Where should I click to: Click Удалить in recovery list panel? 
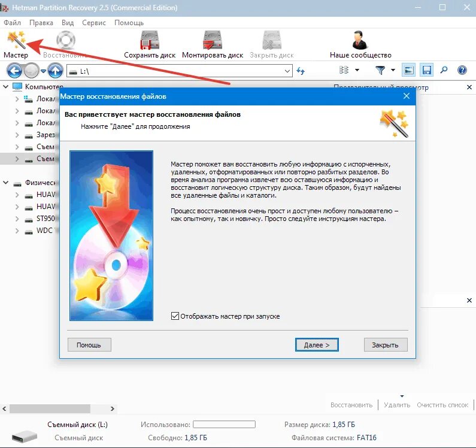pyautogui.click(x=397, y=405)
